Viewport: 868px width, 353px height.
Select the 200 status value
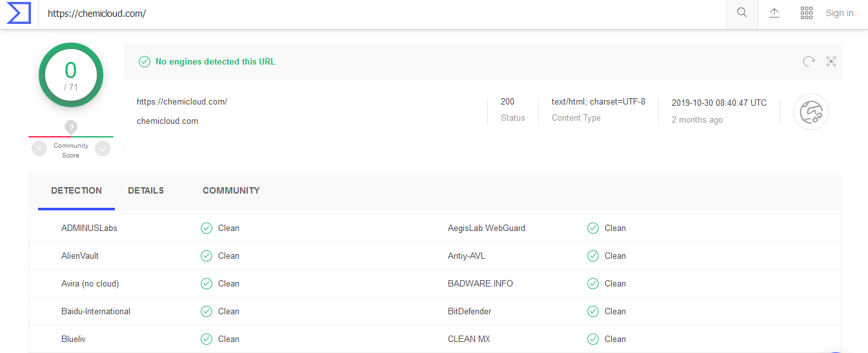click(x=507, y=102)
